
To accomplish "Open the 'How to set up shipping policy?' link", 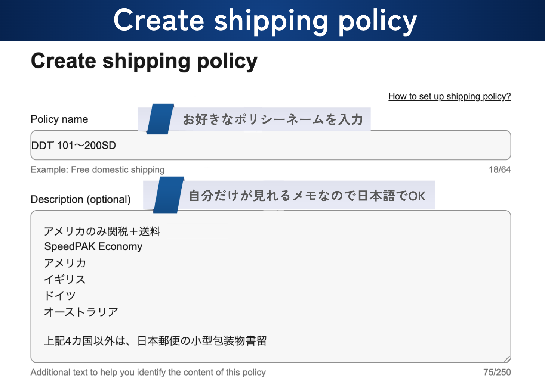I will (449, 96).
